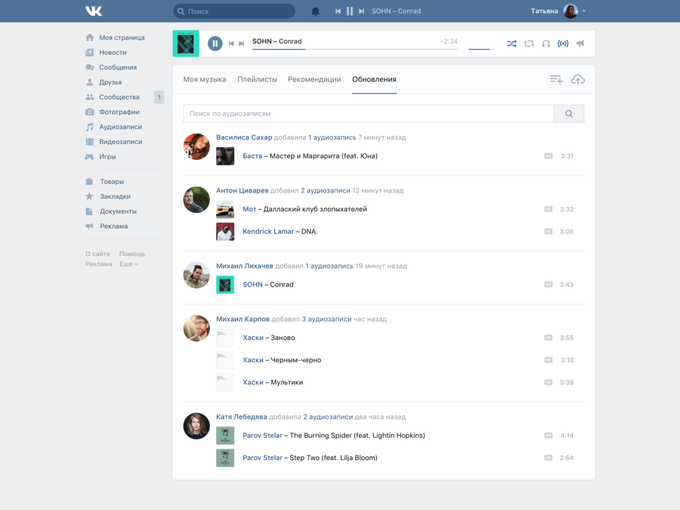
Task: Click lyrics icon for Parov Stelar – Step Two
Action: (x=548, y=458)
